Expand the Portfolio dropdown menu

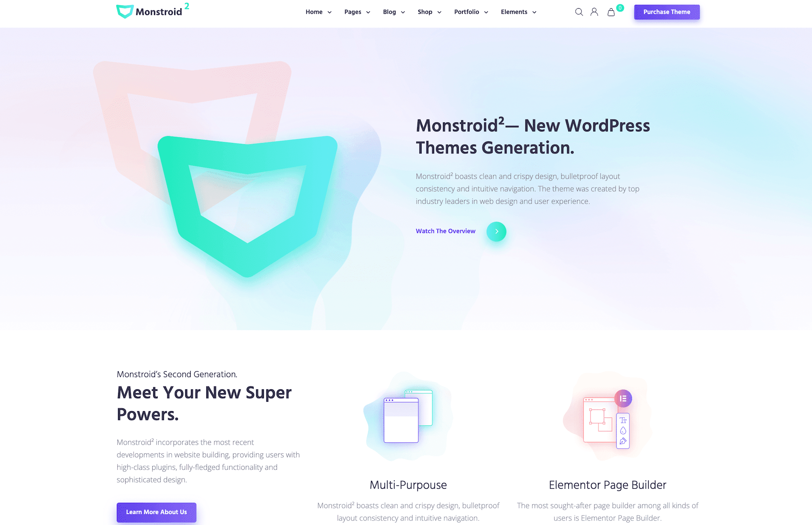[x=470, y=11]
